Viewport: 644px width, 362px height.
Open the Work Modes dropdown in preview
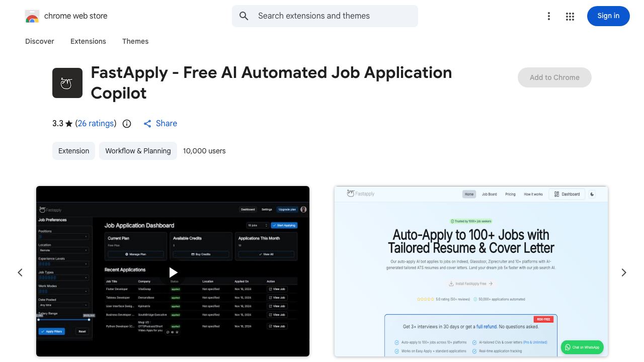point(64,291)
